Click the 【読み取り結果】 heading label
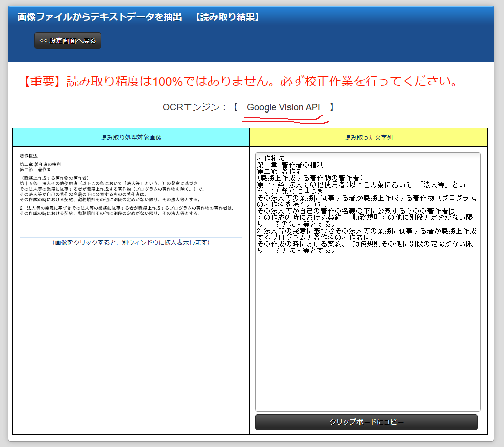The height and width of the screenshot is (447, 504). 228,17
